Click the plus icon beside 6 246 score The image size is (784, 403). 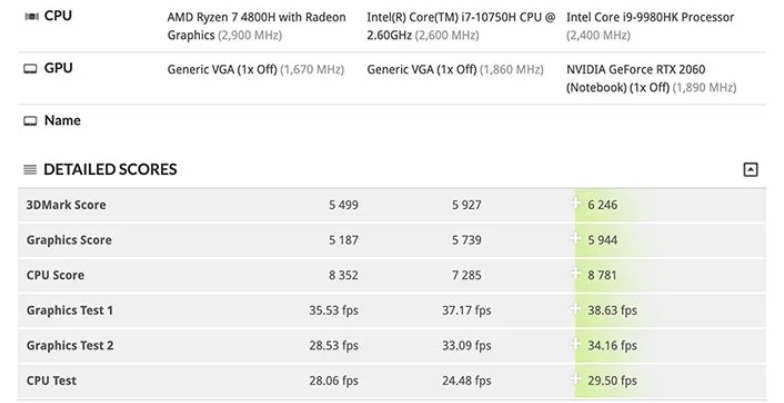coord(576,205)
